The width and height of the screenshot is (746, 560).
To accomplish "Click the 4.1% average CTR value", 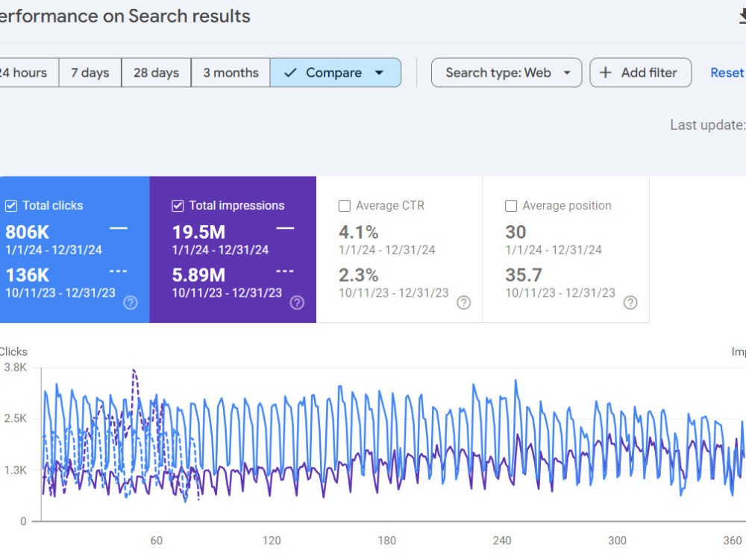I will (x=358, y=233).
